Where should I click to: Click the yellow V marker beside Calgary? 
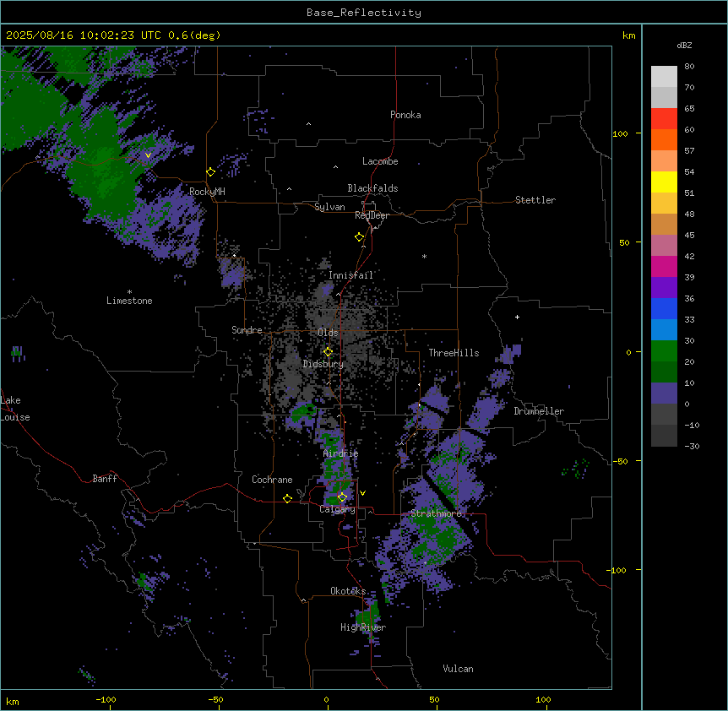tap(362, 493)
